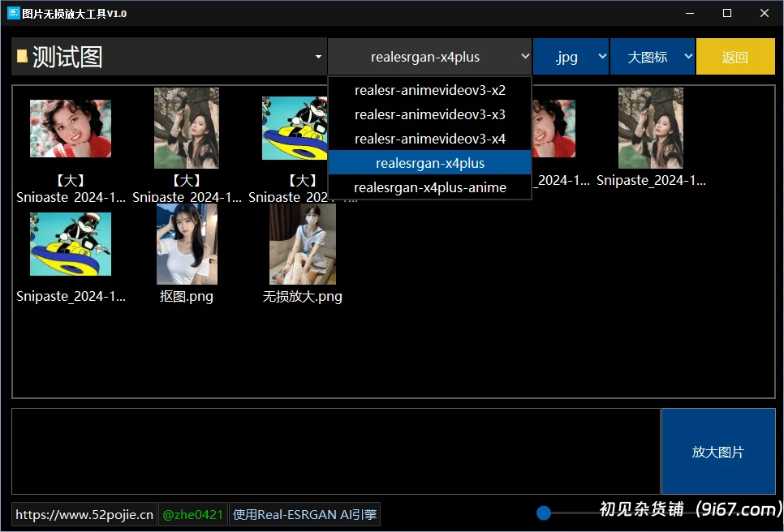Click the @zhe0421 author link
The width and height of the screenshot is (784, 532).
[x=192, y=513]
